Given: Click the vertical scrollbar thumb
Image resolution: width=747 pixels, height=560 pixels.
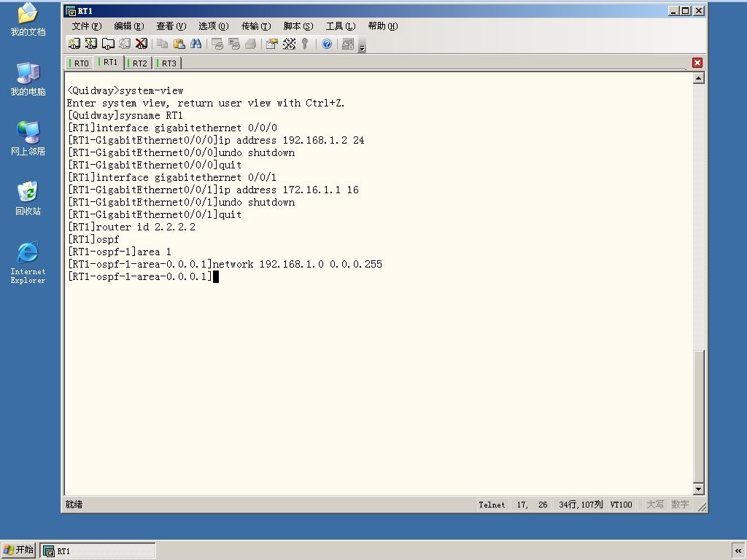Looking at the screenshot, I should tap(698, 416).
